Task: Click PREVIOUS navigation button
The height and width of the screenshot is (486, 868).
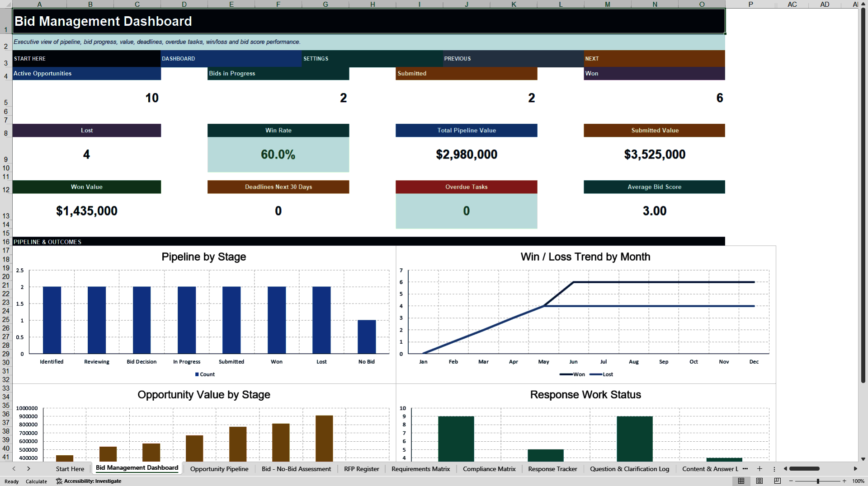Action: point(513,59)
